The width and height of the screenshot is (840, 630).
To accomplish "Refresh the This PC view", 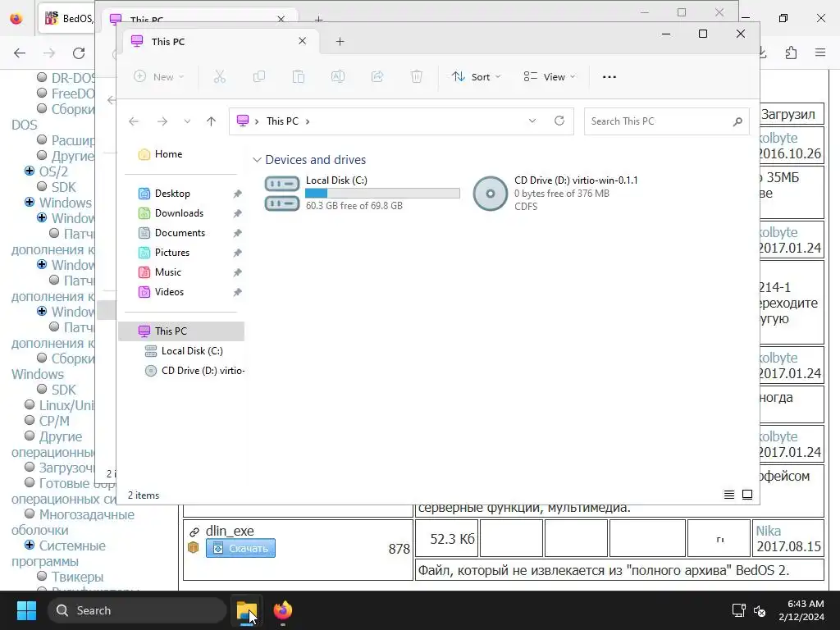I will 559,121.
